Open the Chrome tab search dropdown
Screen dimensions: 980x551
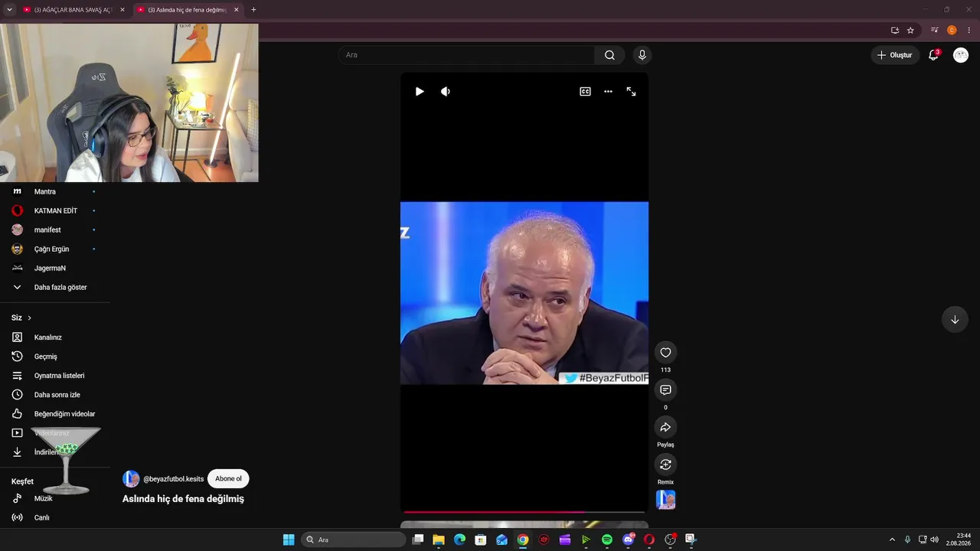point(10,10)
